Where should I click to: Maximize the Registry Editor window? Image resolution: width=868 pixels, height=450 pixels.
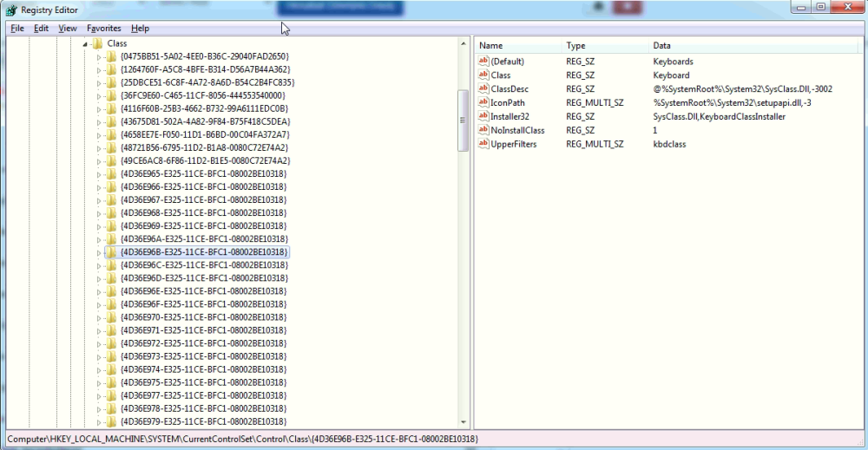[x=821, y=7]
